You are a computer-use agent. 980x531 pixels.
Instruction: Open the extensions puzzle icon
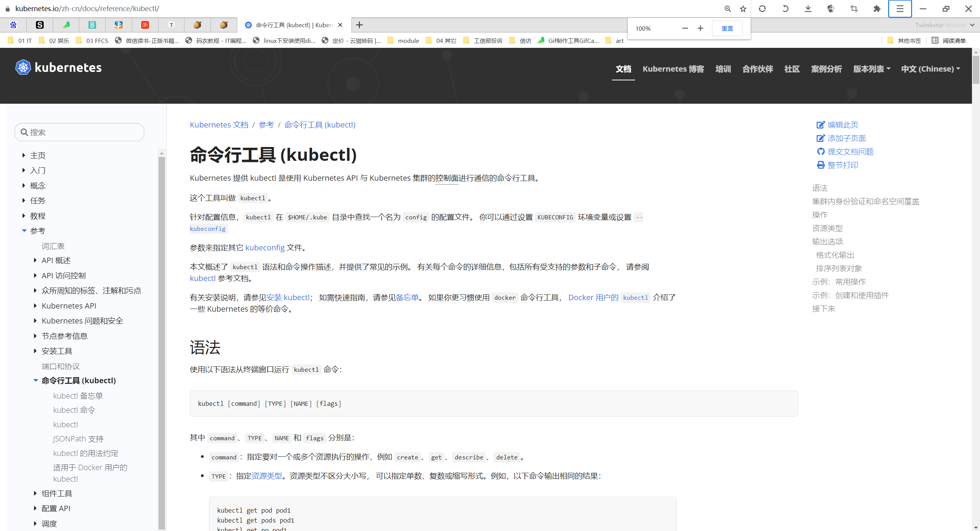[877, 8]
